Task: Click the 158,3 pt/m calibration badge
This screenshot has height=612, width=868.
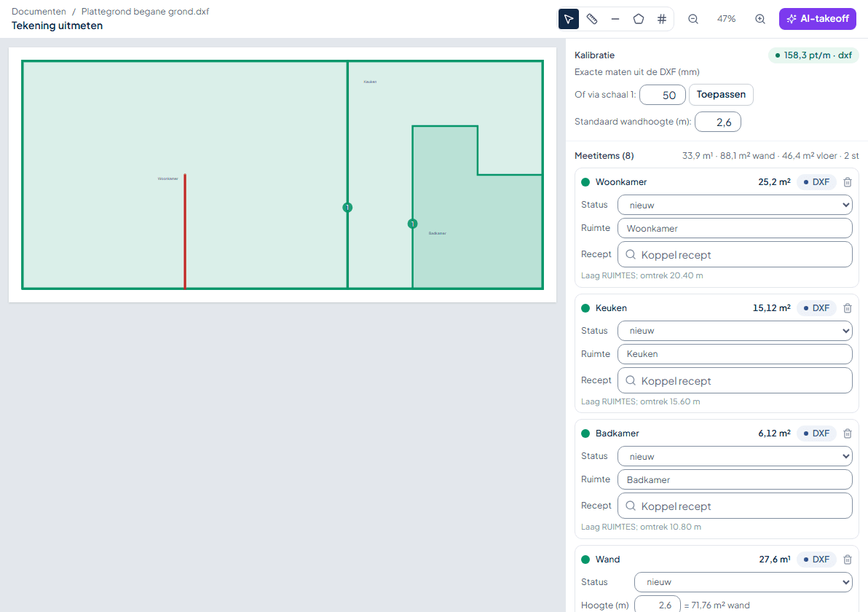Action: tap(813, 55)
